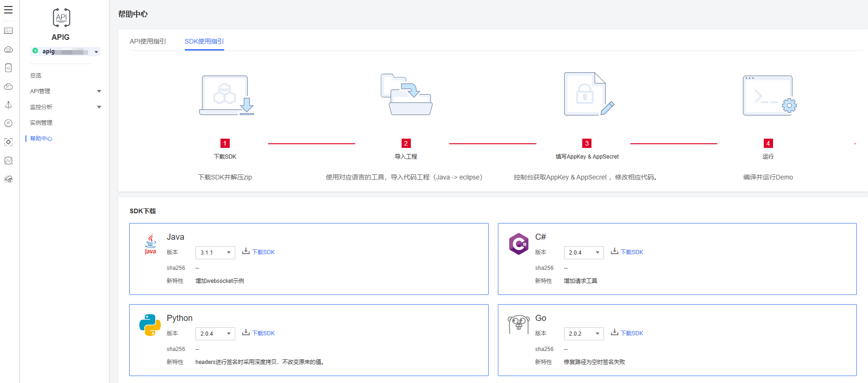868x383 pixels.
Task: Click the APIG logo icon
Action: (x=61, y=18)
